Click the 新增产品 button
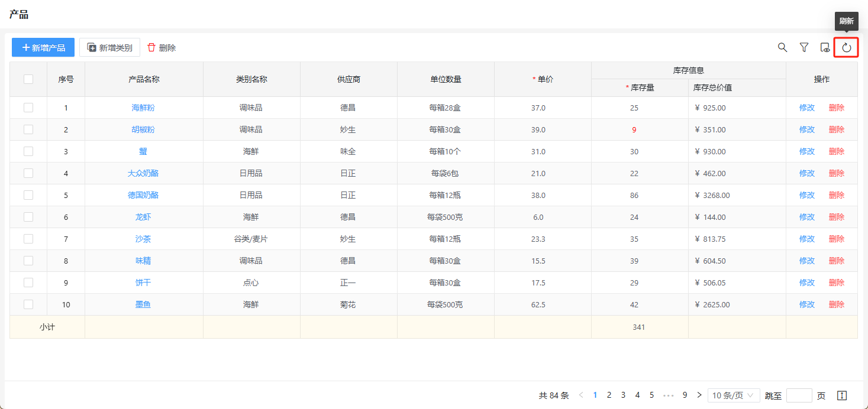 point(43,47)
